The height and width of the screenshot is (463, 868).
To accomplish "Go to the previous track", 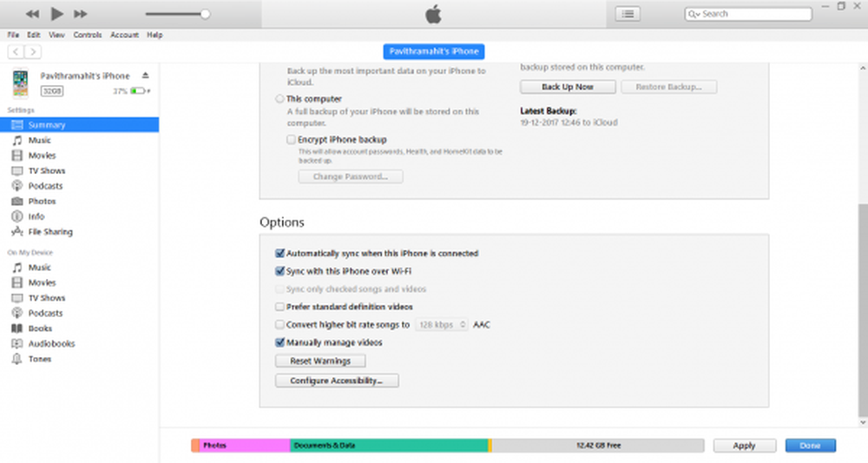I will (x=32, y=14).
